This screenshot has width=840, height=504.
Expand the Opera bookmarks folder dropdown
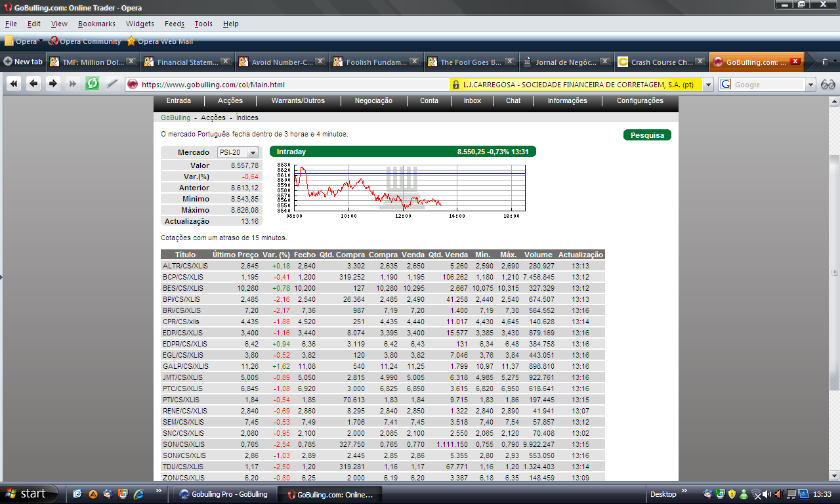tap(41, 41)
